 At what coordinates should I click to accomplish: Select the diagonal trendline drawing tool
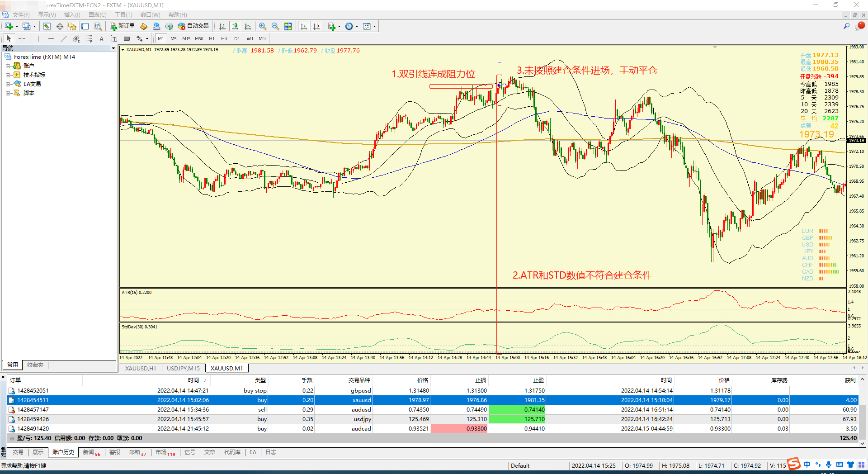(x=64, y=38)
